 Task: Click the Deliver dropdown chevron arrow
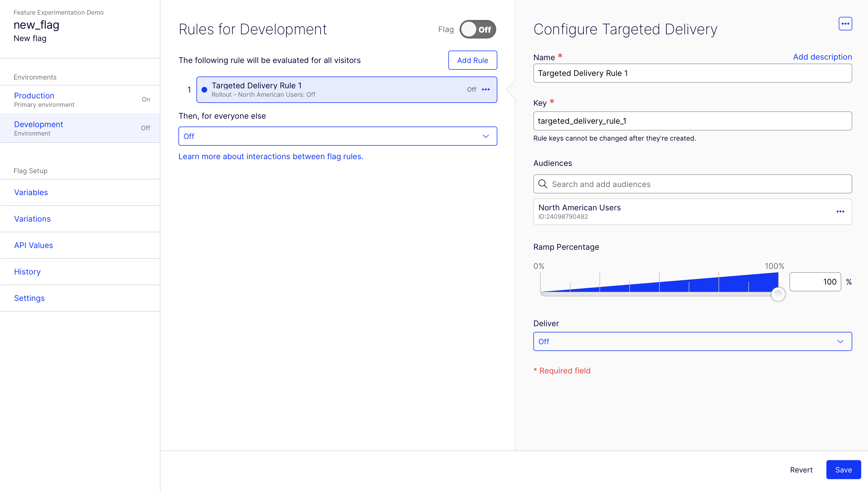point(840,341)
